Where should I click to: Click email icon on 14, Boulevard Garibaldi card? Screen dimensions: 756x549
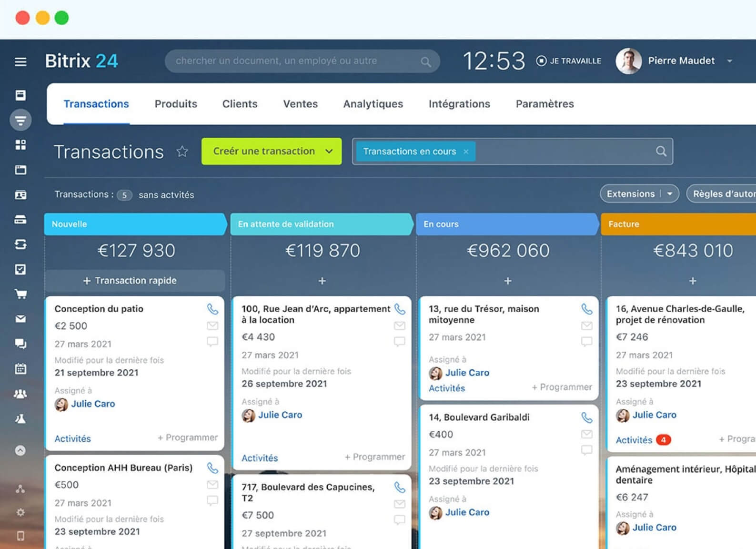click(x=587, y=434)
